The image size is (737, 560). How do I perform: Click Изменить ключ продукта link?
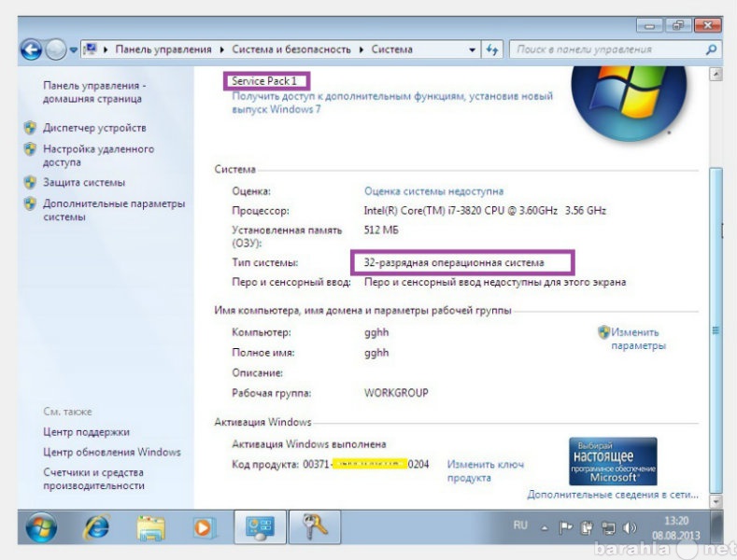point(485,470)
